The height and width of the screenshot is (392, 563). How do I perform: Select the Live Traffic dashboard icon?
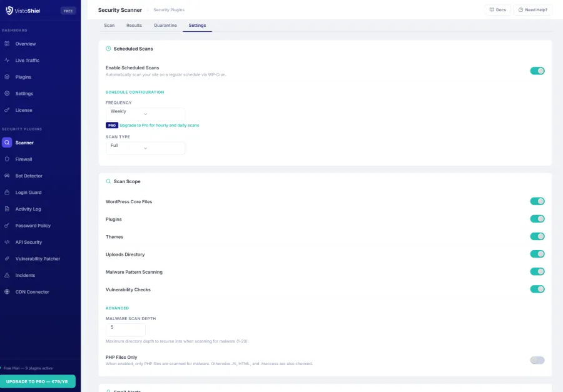point(8,60)
